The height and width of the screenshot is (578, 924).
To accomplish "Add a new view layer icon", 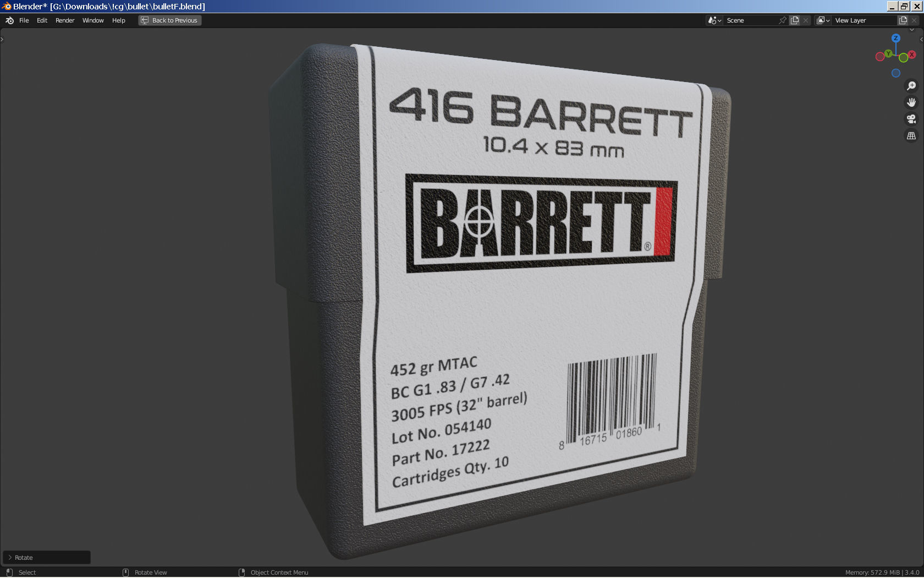I will coord(903,20).
